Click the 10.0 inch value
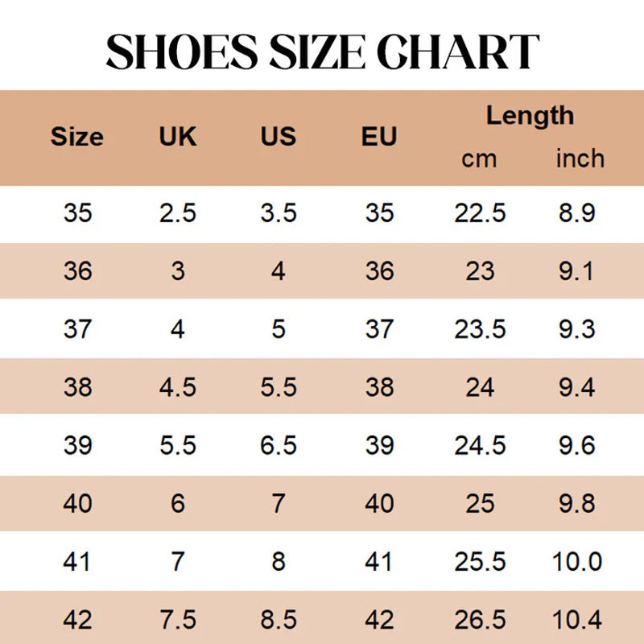 [576, 561]
